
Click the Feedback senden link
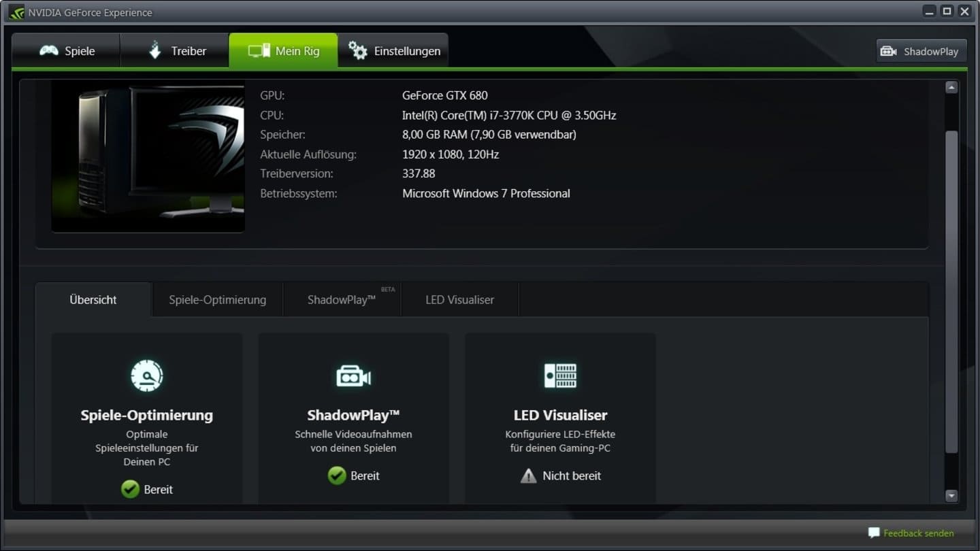point(918,533)
